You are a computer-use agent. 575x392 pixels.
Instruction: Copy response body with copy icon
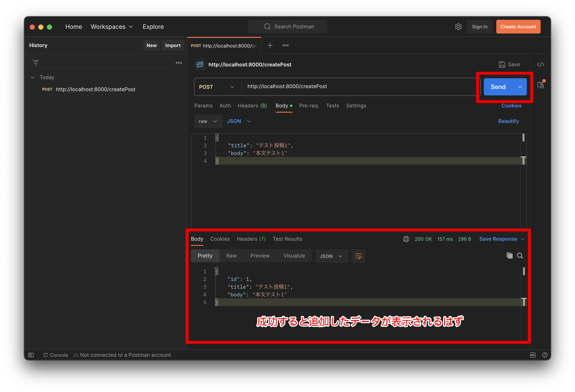[x=509, y=256]
